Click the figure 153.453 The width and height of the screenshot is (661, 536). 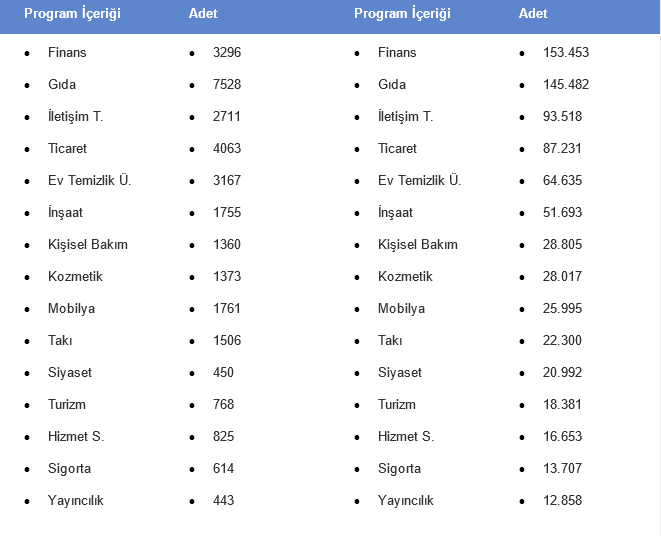tap(566, 52)
